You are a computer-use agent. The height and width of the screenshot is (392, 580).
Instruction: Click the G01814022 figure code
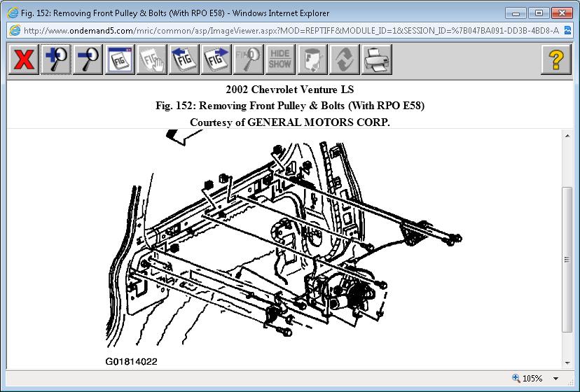[131, 362]
